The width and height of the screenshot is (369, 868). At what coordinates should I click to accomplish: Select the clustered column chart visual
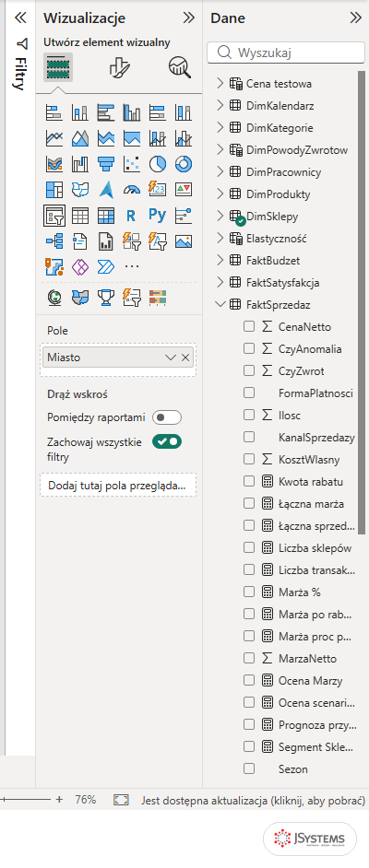132,112
